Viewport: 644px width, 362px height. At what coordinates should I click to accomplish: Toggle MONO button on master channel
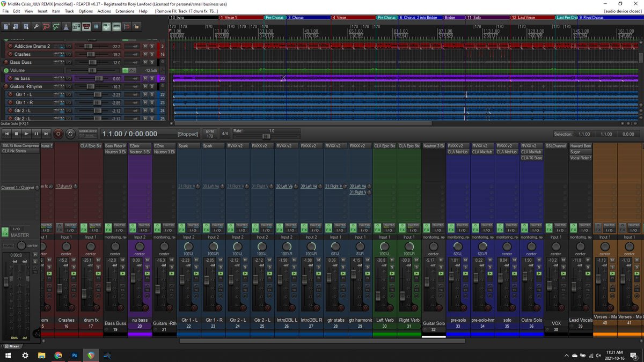tap(9, 246)
